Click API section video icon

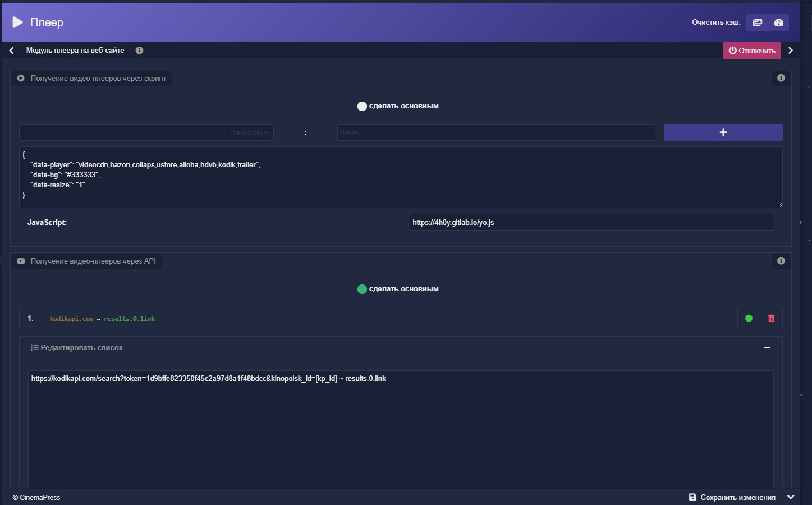point(21,261)
